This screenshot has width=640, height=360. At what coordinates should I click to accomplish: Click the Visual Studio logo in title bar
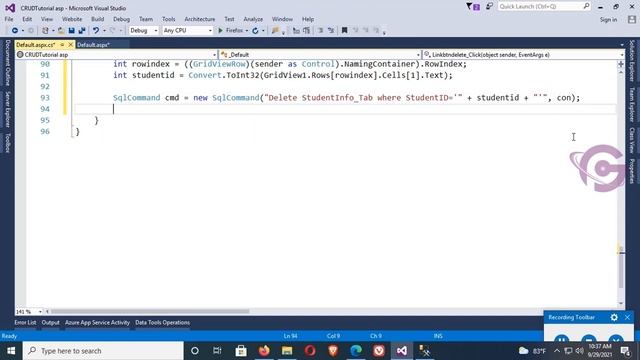[x=10, y=8]
